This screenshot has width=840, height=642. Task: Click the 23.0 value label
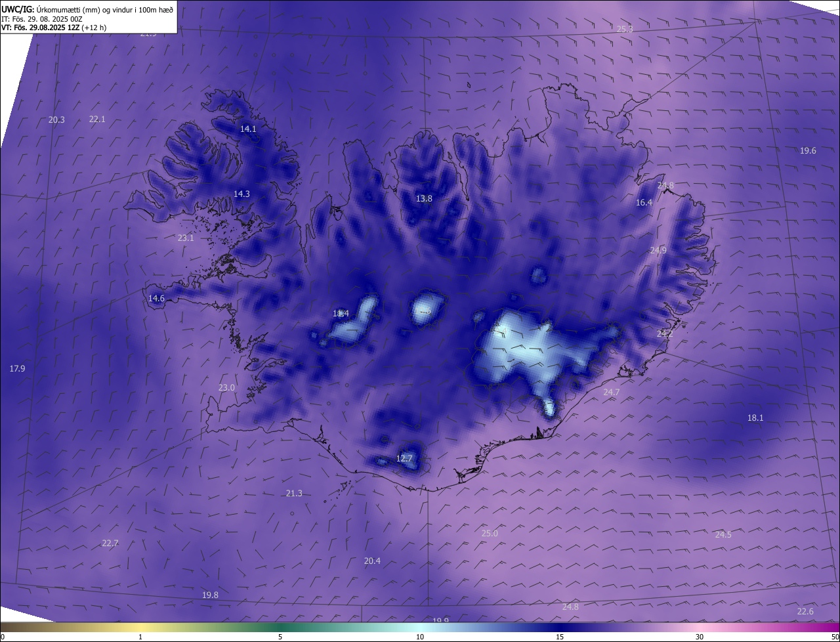point(226,388)
